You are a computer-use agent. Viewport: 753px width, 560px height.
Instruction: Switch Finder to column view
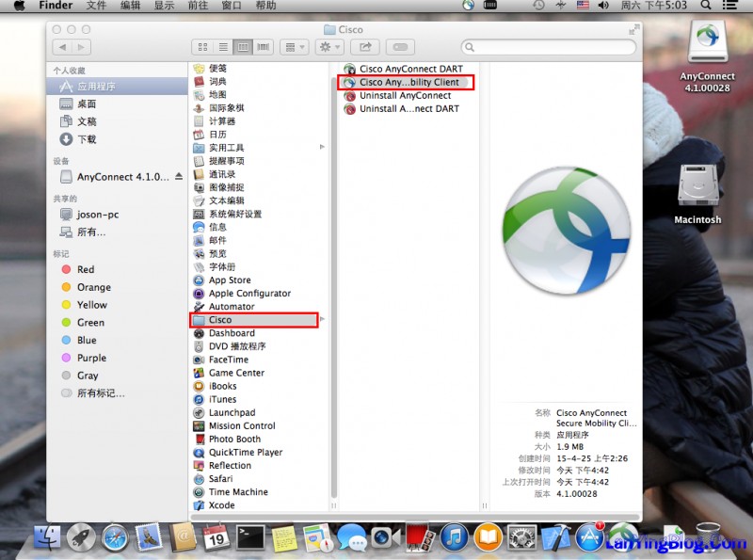[243, 47]
